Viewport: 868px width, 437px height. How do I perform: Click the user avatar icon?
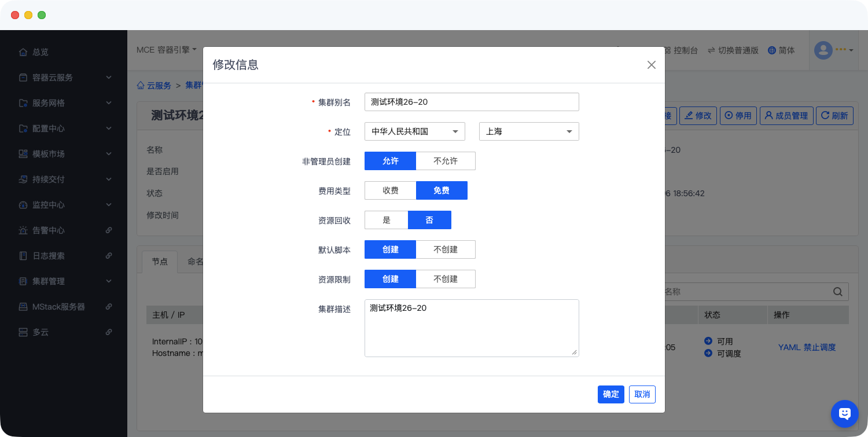[823, 50]
